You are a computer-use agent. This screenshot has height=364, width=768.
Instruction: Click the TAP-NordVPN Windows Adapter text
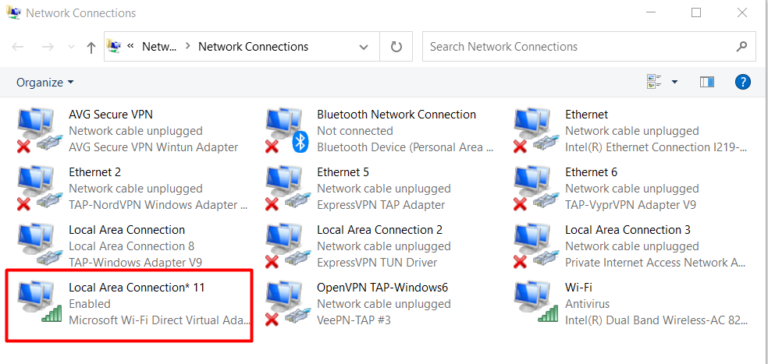[158, 205]
